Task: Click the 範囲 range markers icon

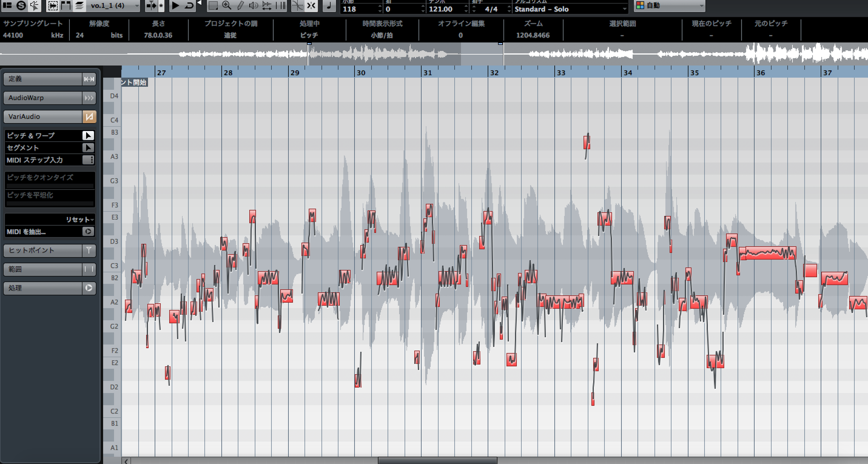Action: click(89, 269)
